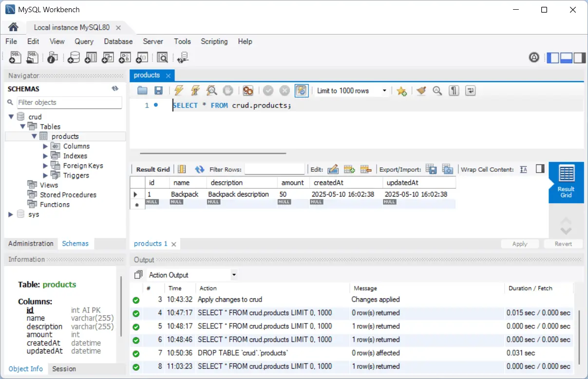Open find panel with magnifier icon
Viewport: 588px width, 379px height.
(x=437, y=90)
